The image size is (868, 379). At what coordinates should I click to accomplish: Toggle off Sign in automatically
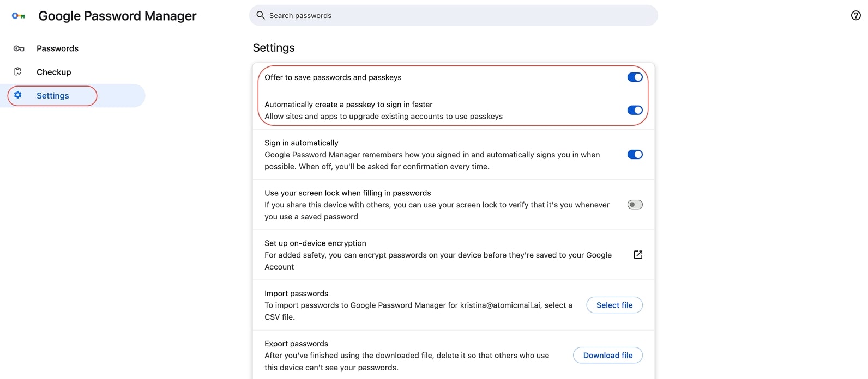(x=635, y=155)
